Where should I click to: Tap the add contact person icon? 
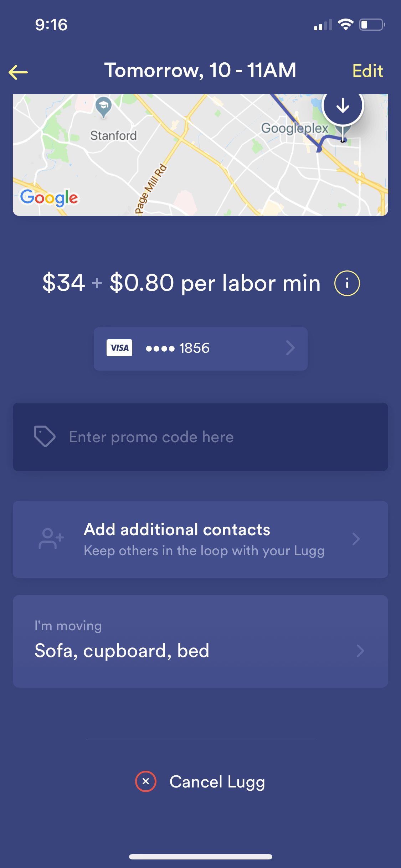pyautogui.click(x=51, y=539)
